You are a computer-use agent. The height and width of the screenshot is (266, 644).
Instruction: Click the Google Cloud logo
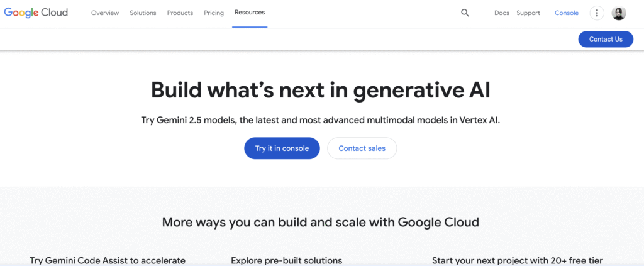(x=36, y=13)
